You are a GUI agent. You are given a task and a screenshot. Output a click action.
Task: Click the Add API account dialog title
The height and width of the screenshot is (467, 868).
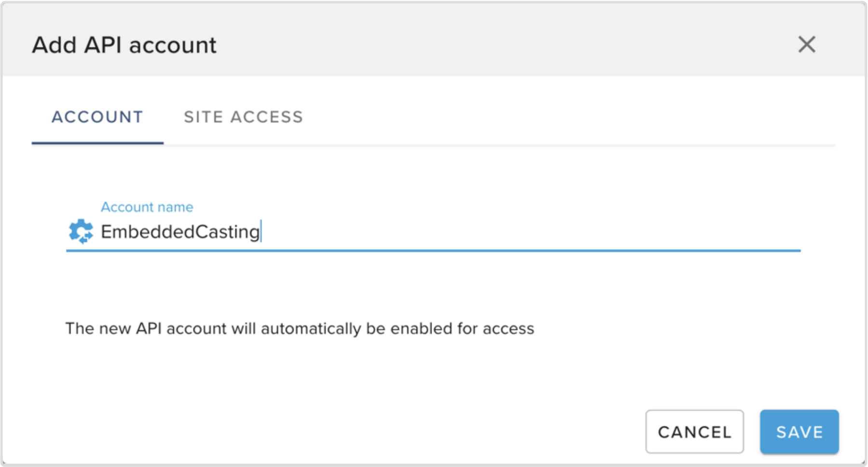click(x=124, y=44)
